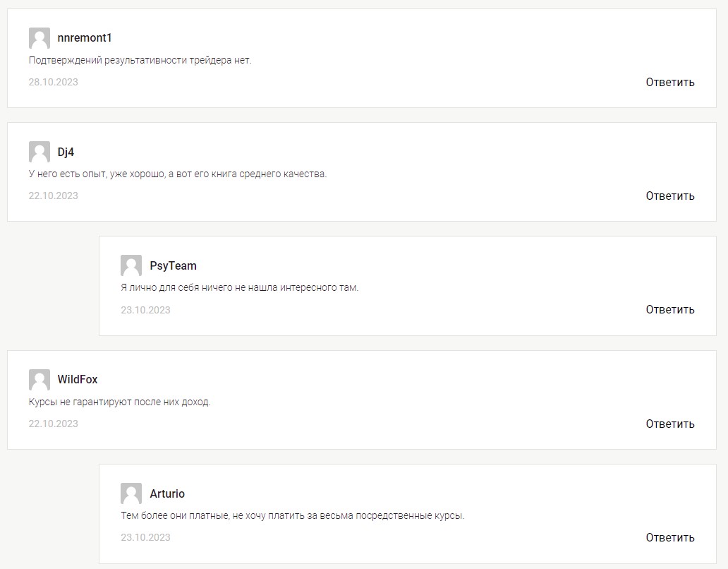
Task: Open the PsyTeam username
Action: pyautogui.click(x=173, y=265)
